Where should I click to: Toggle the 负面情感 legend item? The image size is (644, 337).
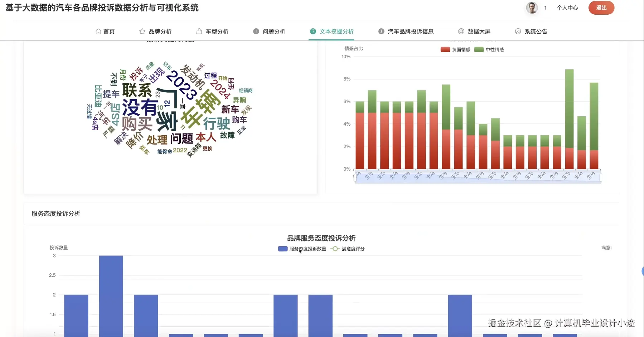[x=455, y=49]
